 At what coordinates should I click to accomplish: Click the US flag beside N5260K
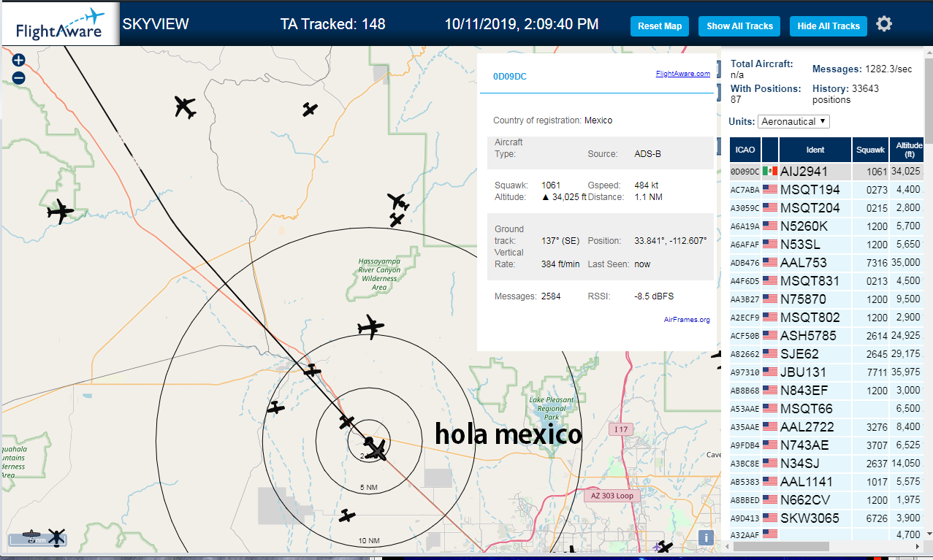[770, 226]
